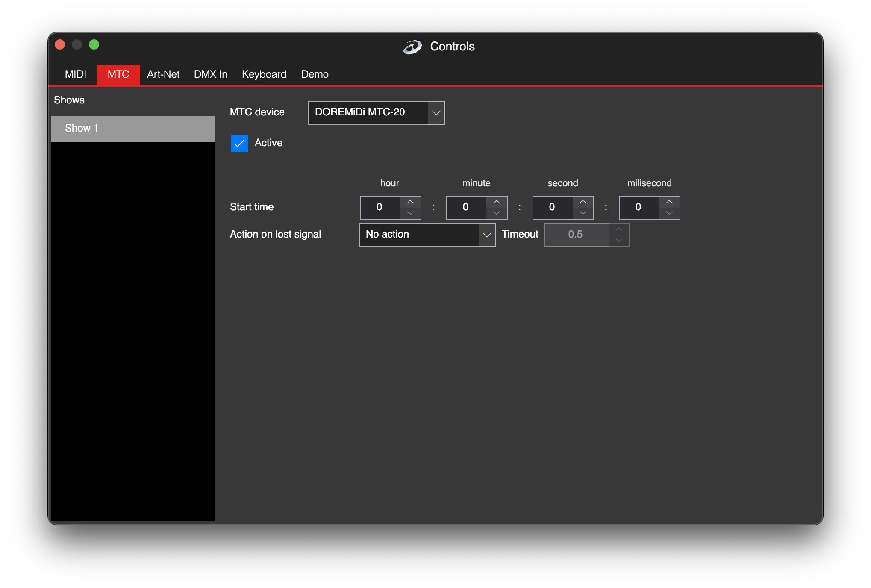Select Show 1 in Shows list
The width and height of the screenshot is (871, 588).
click(x=133, y=129)
